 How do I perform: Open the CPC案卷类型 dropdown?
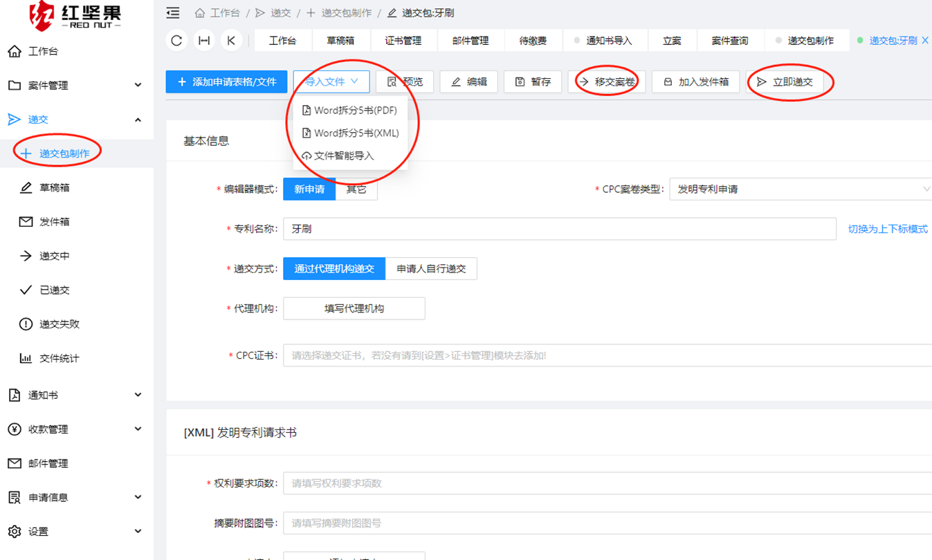click(801, 189)
